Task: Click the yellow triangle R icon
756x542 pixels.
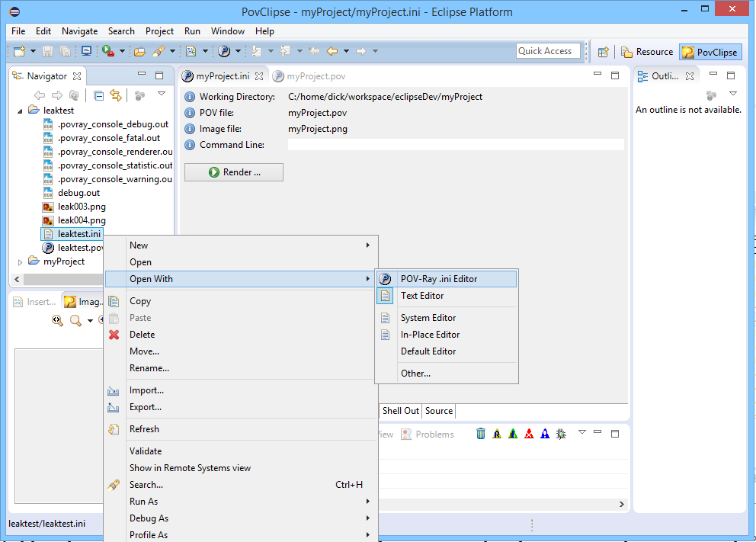Action: pyautogui.click(x=497, y=434)
